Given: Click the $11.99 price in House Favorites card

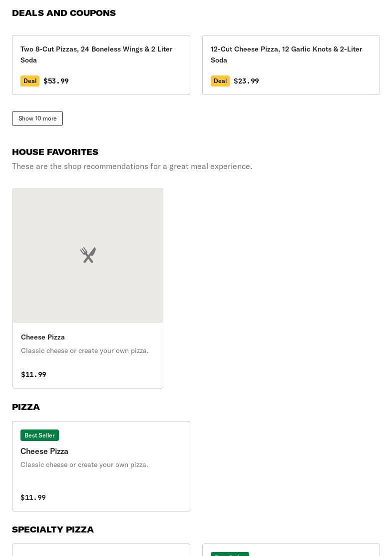Looking at the screenshot, I should (33, 374).
